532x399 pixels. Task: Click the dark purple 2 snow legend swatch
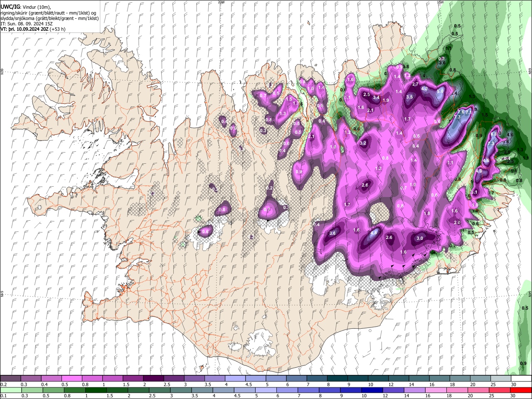coord(153,379)
